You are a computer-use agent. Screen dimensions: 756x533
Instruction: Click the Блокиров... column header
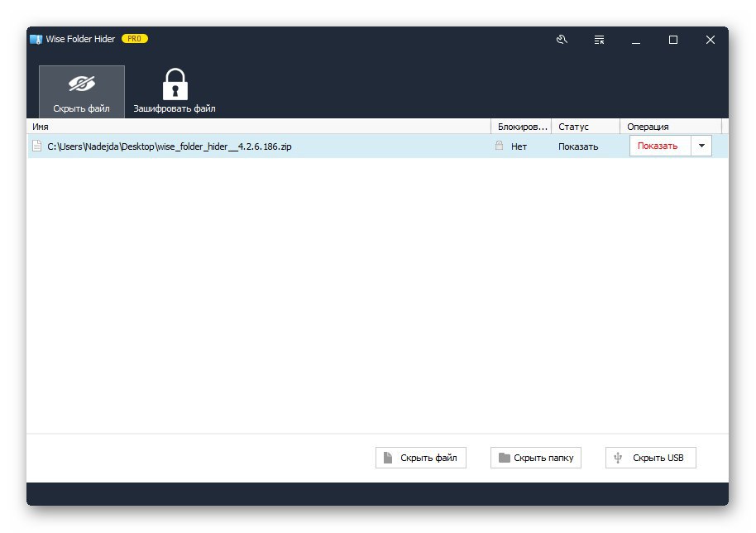(521, 127)
